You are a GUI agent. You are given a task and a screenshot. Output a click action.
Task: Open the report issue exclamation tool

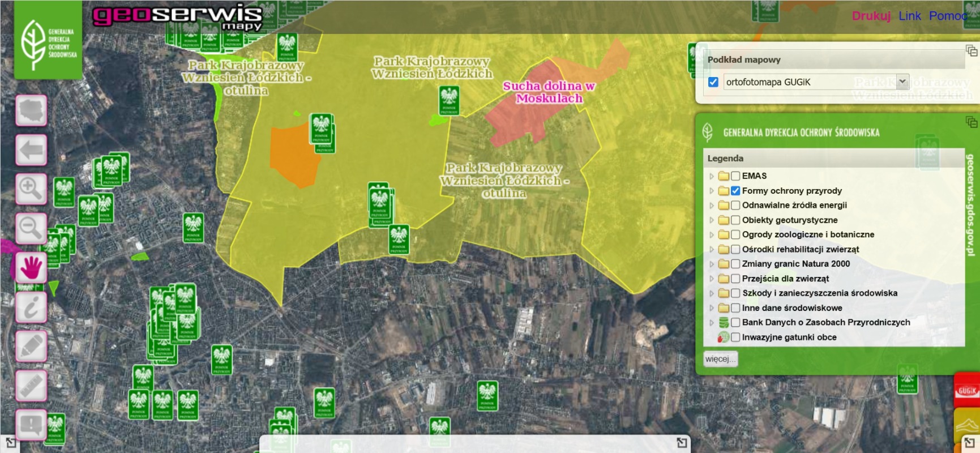click(31, 425)
